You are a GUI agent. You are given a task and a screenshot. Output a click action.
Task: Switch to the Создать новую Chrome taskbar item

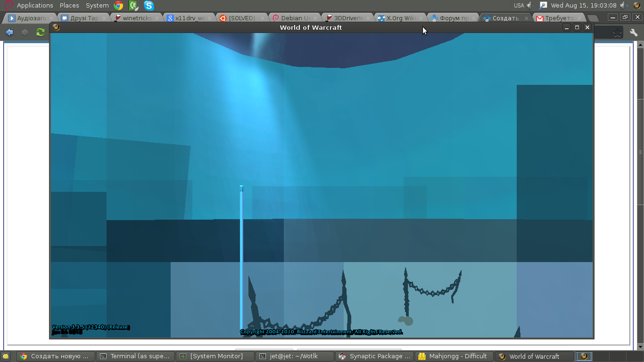[55, 356]
